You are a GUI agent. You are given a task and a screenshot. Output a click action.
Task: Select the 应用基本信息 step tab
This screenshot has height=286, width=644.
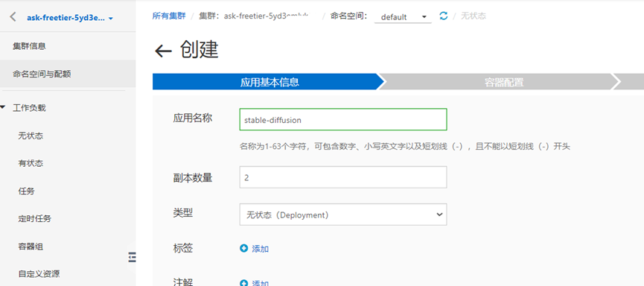[269, 82]
